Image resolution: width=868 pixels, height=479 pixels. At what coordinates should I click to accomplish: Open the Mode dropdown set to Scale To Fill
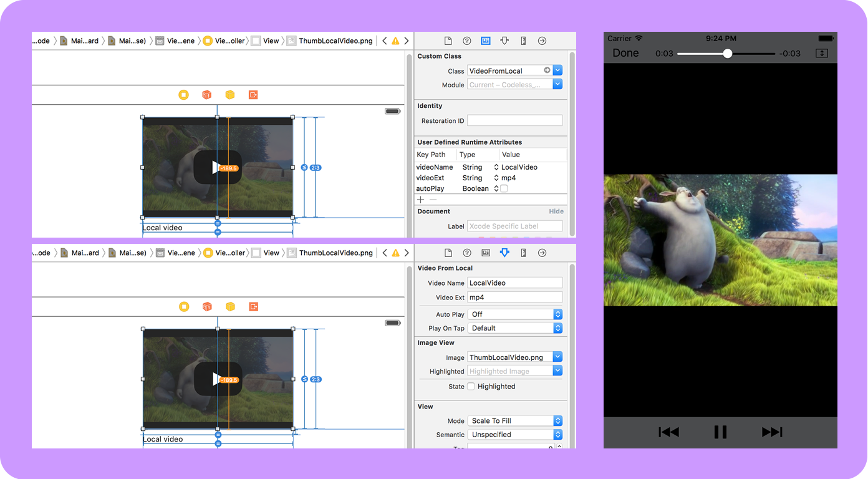point(515,421)
